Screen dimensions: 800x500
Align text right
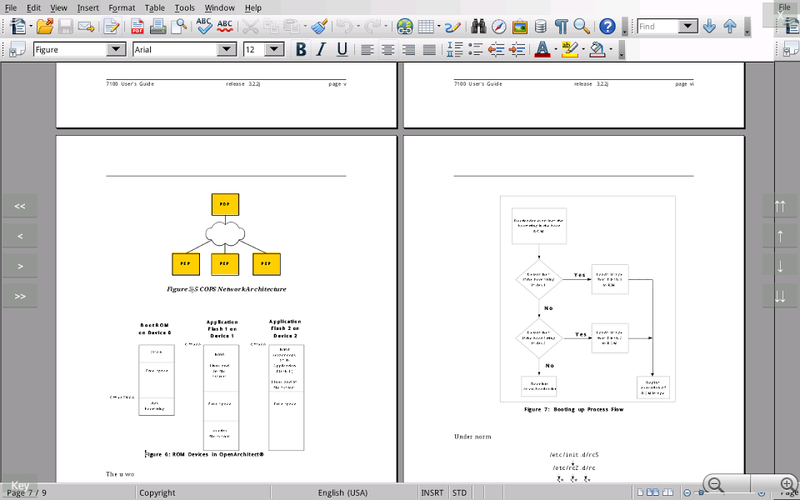click(408, 49)
